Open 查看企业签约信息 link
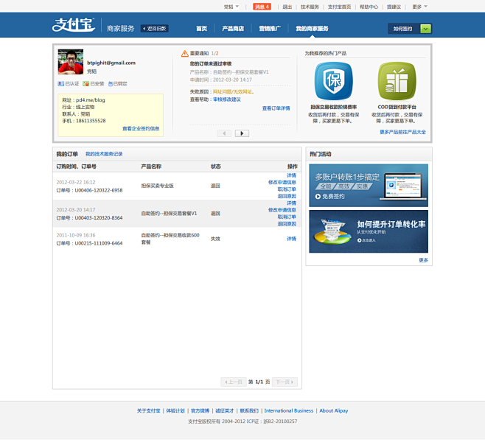The image size is (485, 448). point(141,128)
